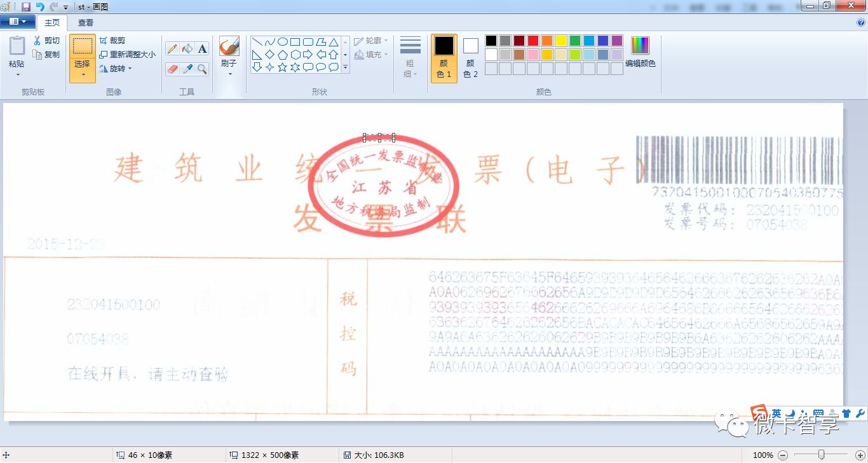This screenshot has width=868, height=463.
Task: Click the 1322 × 500像素 canvas size text
Action: [x=269, y=455]
